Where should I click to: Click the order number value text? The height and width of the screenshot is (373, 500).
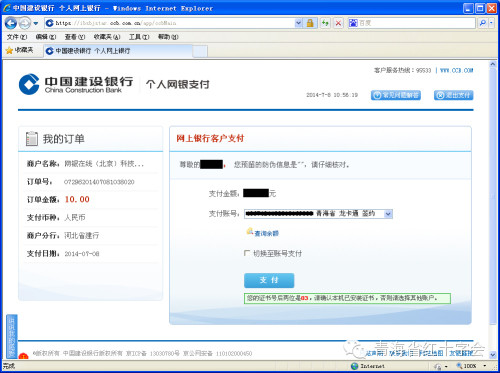click(x=99, y=182)
